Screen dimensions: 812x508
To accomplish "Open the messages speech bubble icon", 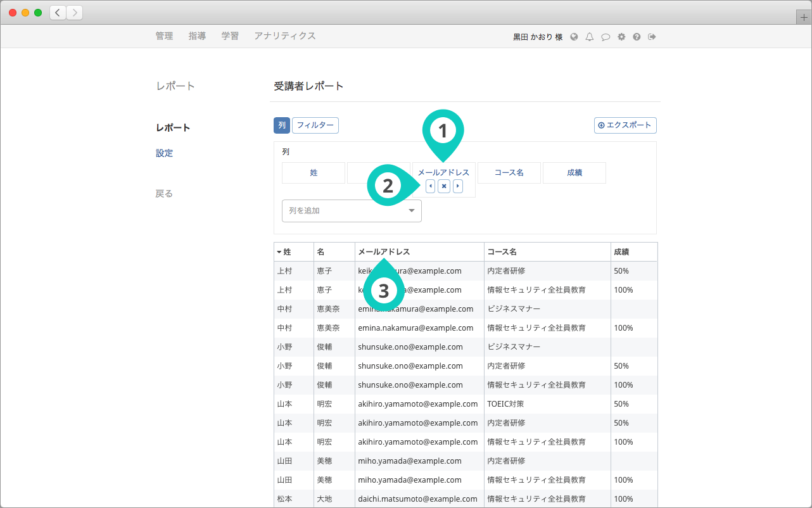I will point(606,37).
